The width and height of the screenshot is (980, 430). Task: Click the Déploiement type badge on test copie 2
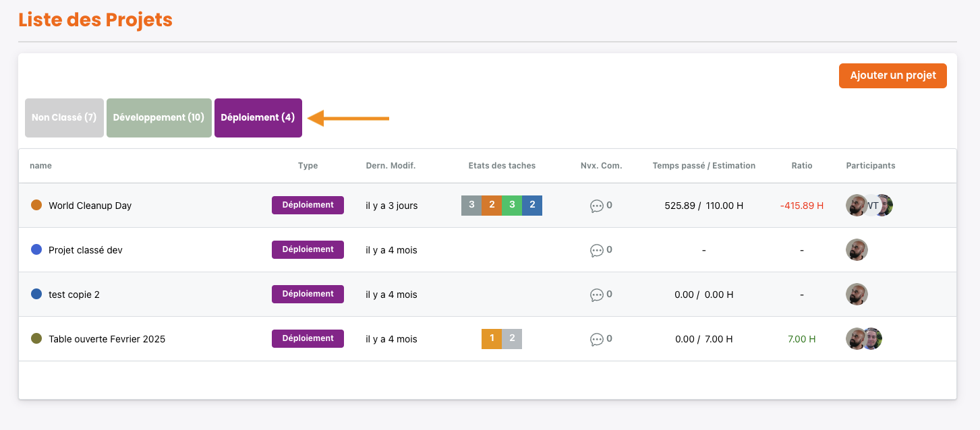point(308,294)
